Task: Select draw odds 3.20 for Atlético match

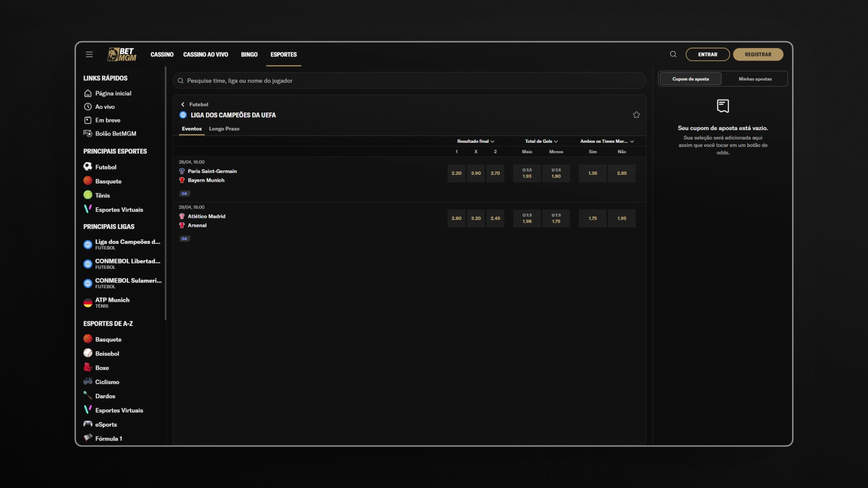Action: click(x=476, y=219)
